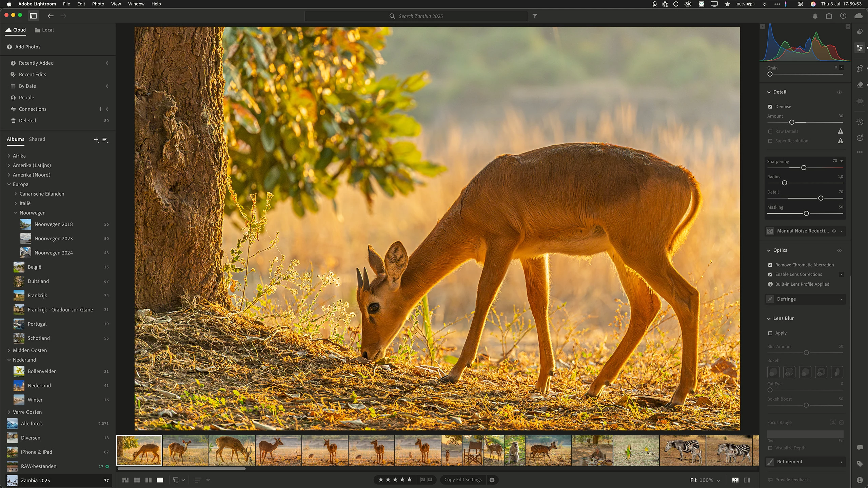Open the Masking tool
Image resolution: width=868 pixels, height=488 pixels.
[x=860, y=101]
